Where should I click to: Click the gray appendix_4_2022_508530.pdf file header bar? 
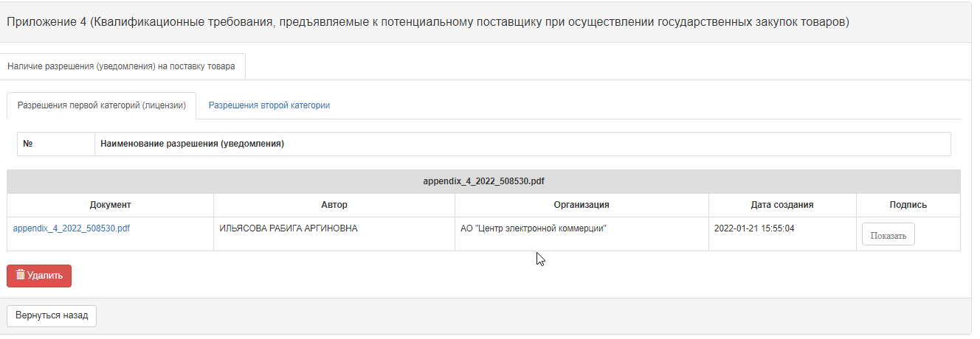[484, 181]
